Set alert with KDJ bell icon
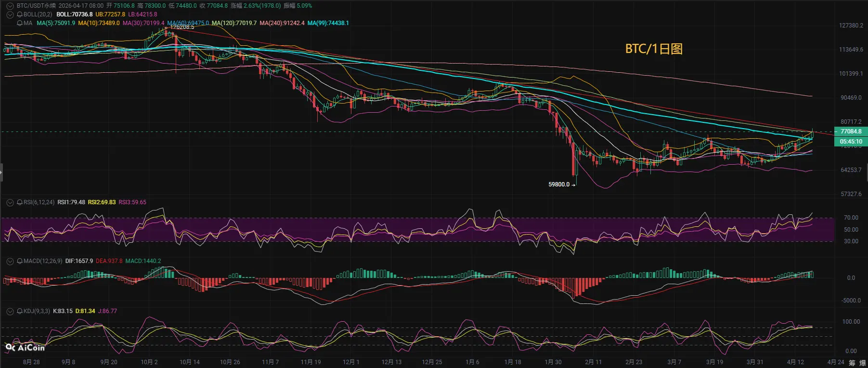 (20, 311)
